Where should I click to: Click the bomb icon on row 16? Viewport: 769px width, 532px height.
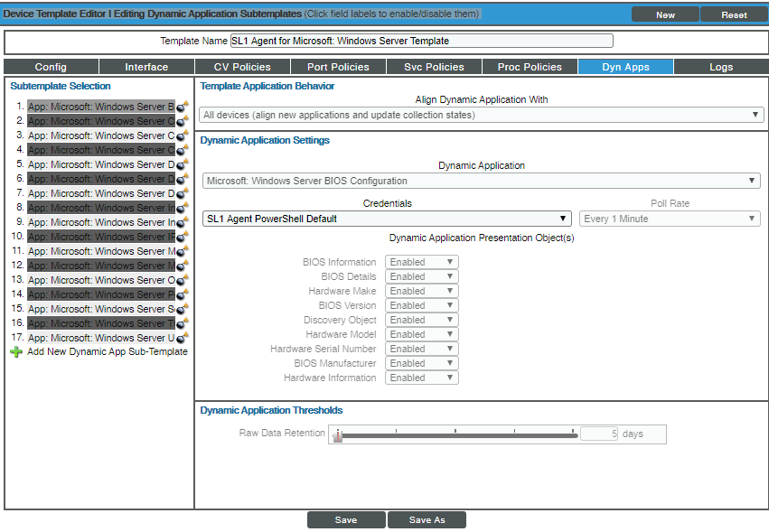click(x=182, y=323)
